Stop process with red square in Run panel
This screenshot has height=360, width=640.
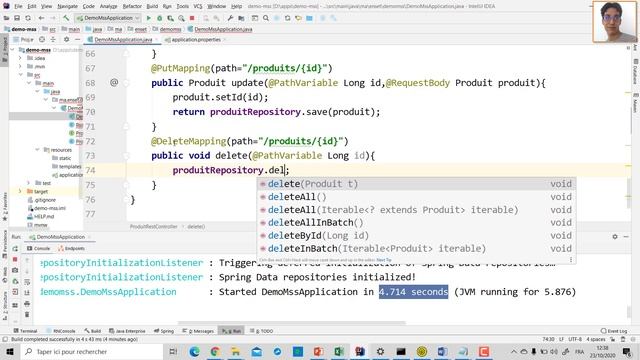(x=15, y=259)
